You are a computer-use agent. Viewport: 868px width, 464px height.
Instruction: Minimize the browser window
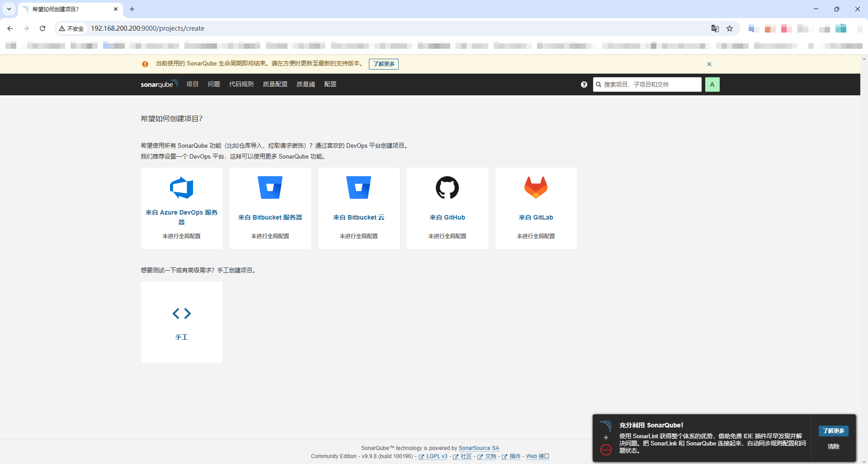tap(816, 9)
